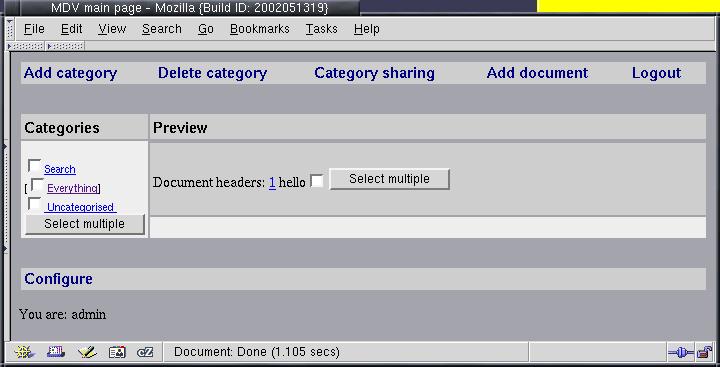Open the Edit menu
This screenshot has width=720, height=367.
point(72,29)
